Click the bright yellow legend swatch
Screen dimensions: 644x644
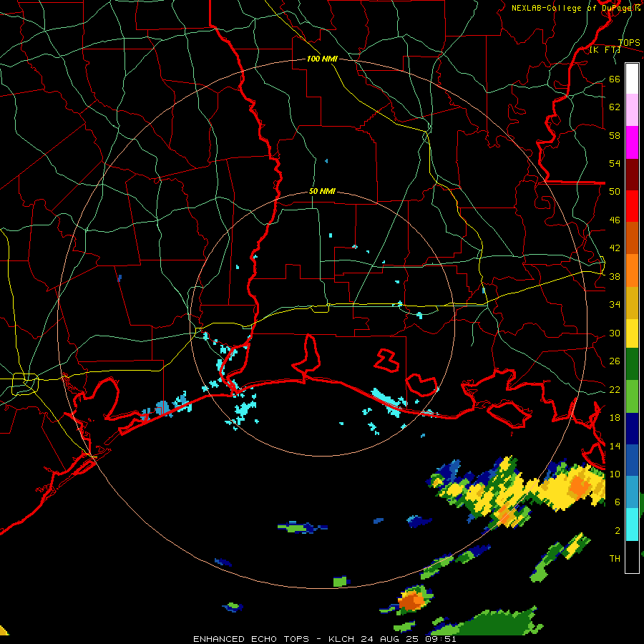632,334
